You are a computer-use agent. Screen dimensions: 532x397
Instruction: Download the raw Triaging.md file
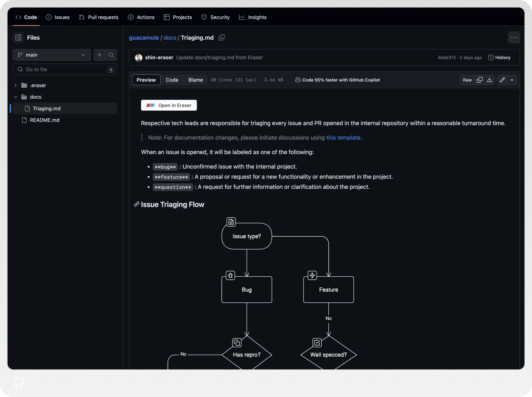coord(489,80)
